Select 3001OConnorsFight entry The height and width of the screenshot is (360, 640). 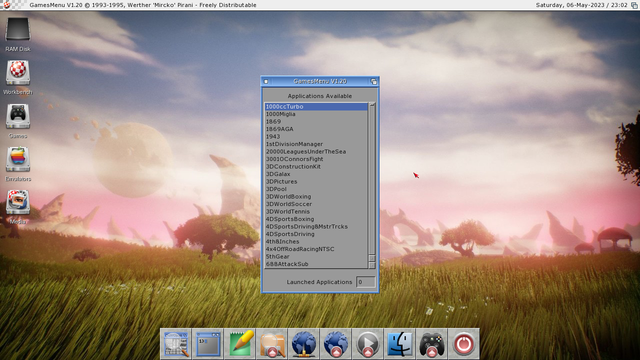point(316,159)
